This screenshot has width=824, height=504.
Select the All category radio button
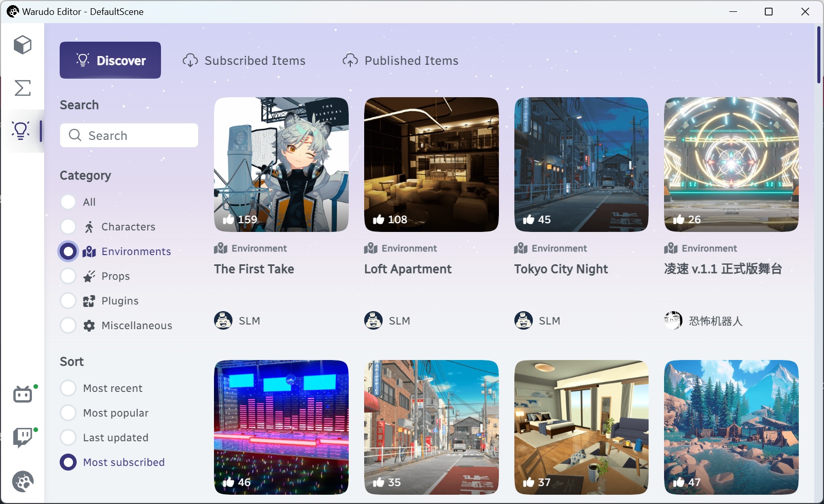(x=68, y=202)
